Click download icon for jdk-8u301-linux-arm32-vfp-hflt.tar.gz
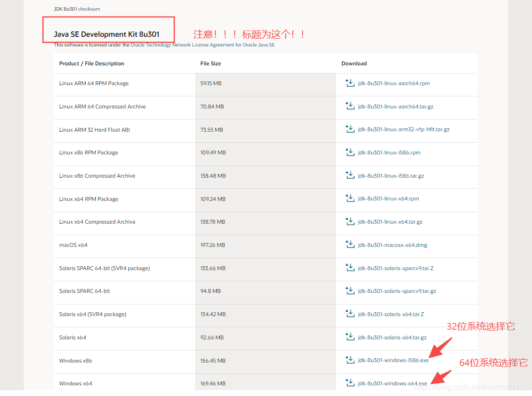Image resolution: width=532 pixels, height=396 pixels. [x=350, y=129]
